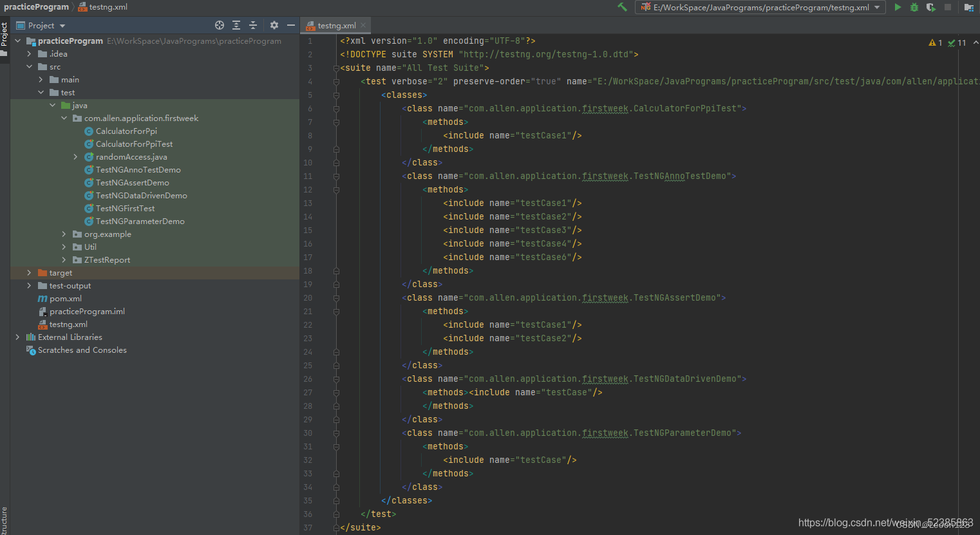Click the typo count checkmark indicator

(957, 42)
